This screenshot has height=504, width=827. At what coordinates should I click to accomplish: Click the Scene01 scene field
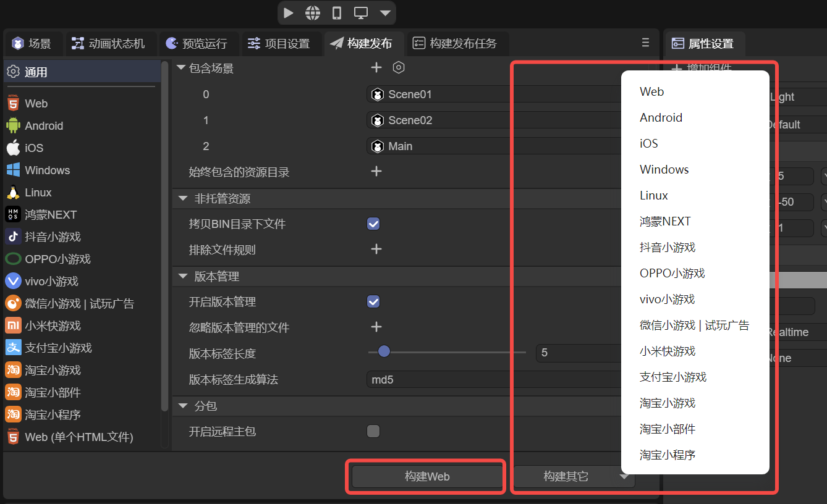(x=494, y=94)
